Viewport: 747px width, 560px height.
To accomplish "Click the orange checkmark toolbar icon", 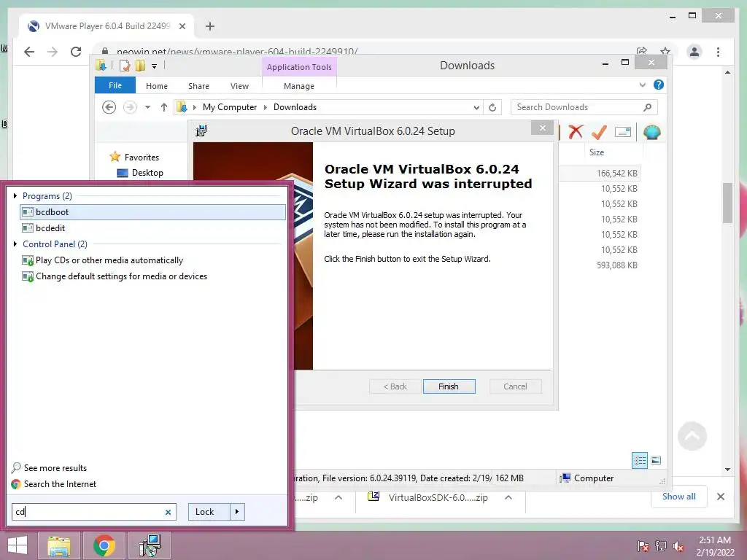I will pyautogui.click(x=599, y=131).
